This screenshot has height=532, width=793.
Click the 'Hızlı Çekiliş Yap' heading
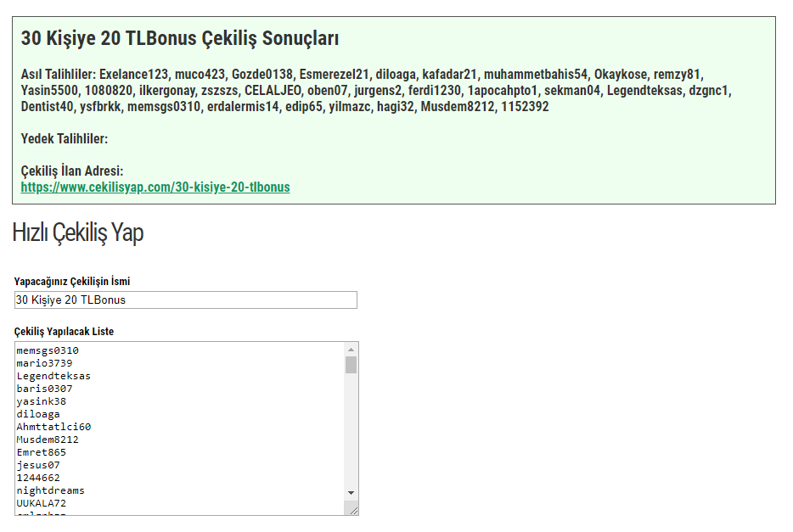point(78,232)
